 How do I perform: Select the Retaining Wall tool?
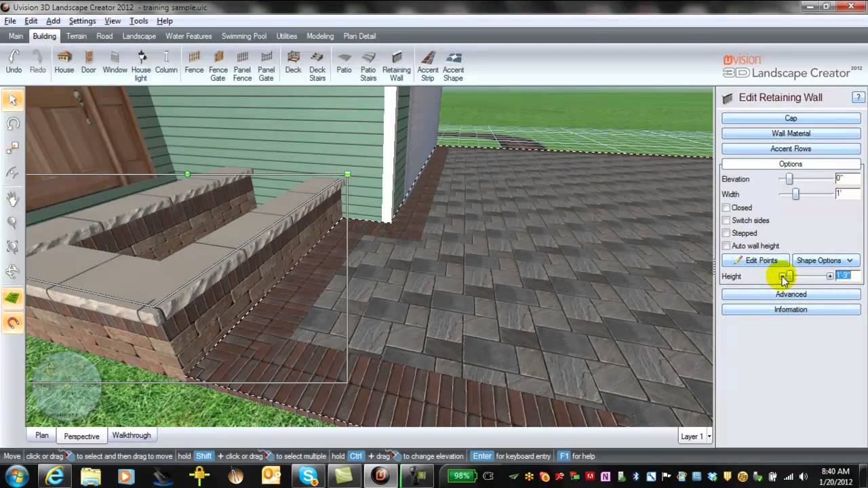point(397,65)
